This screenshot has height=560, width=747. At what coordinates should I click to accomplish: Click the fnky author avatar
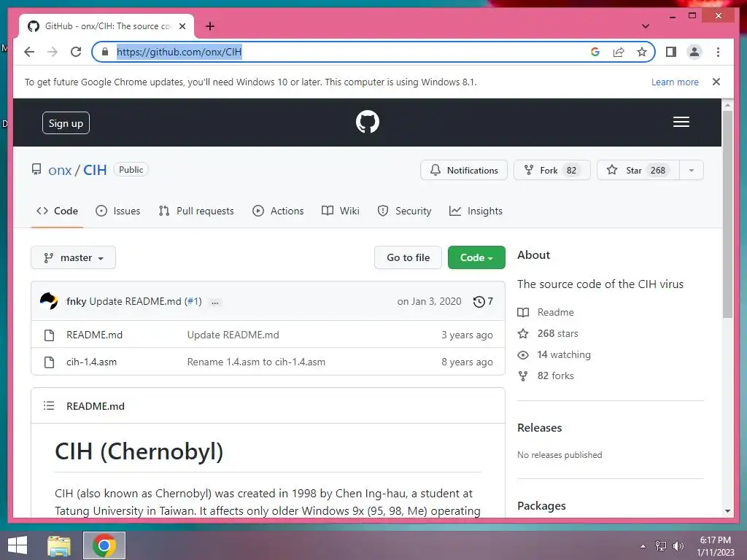49,301
